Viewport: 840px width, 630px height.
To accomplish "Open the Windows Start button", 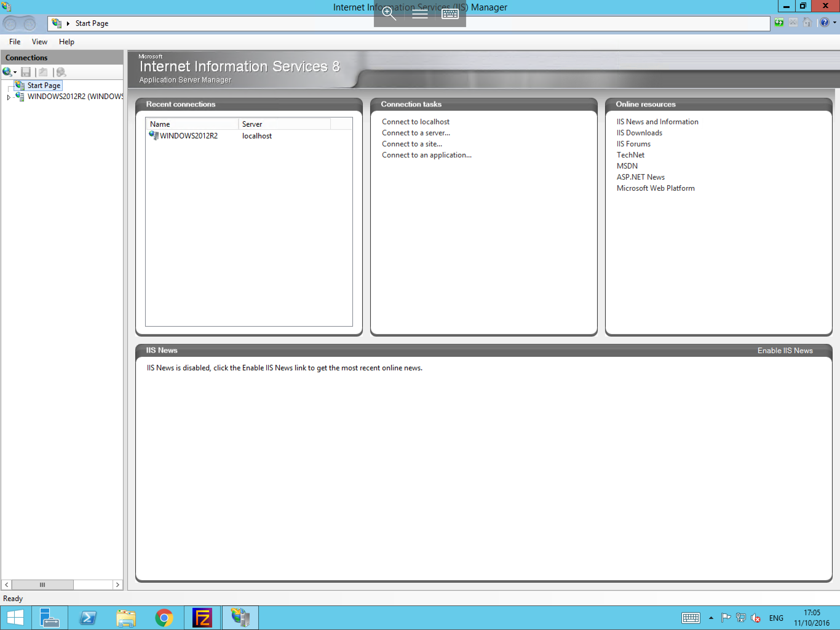I will 15,618.
